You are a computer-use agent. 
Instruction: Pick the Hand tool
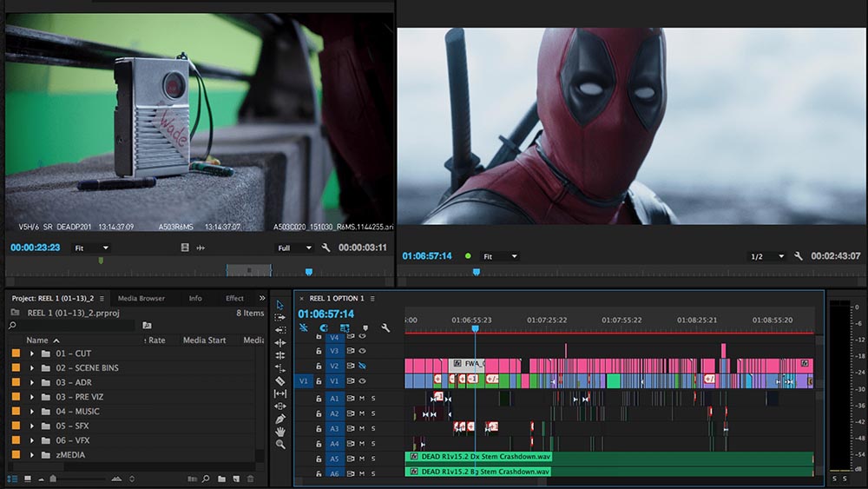pos(280,432)
